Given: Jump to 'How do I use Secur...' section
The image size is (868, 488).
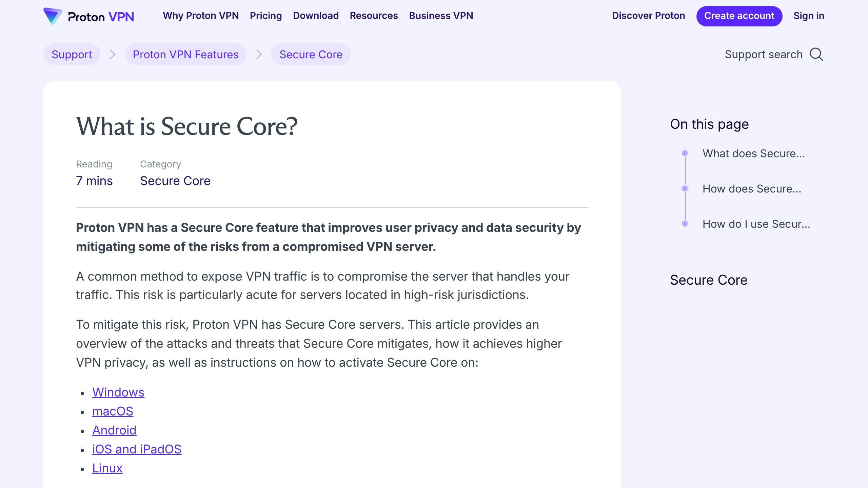Looking at the screenshot, I should pos(756,224).
